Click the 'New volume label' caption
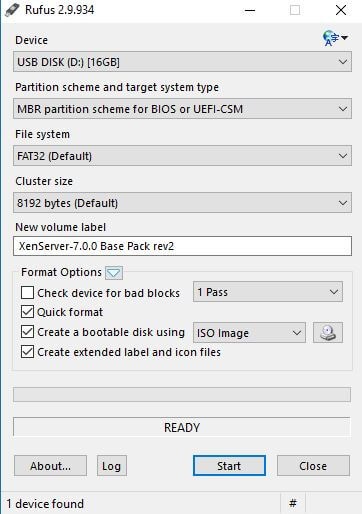 61,227
